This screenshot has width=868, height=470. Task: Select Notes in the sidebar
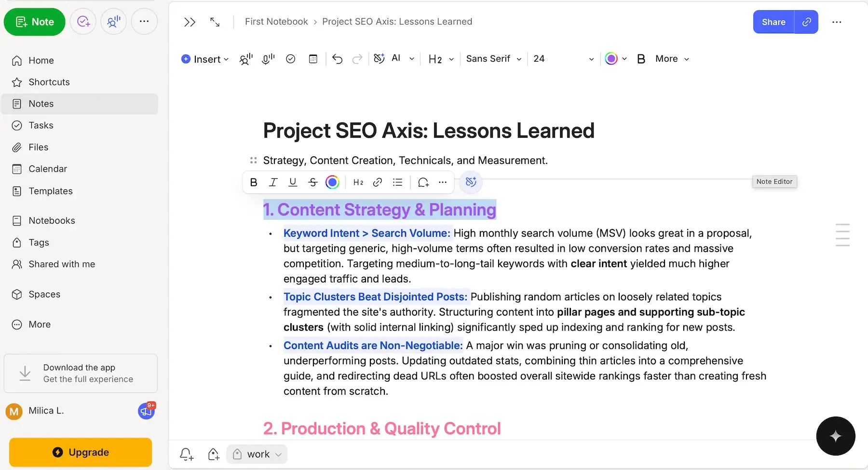click(x=80, y=104)
